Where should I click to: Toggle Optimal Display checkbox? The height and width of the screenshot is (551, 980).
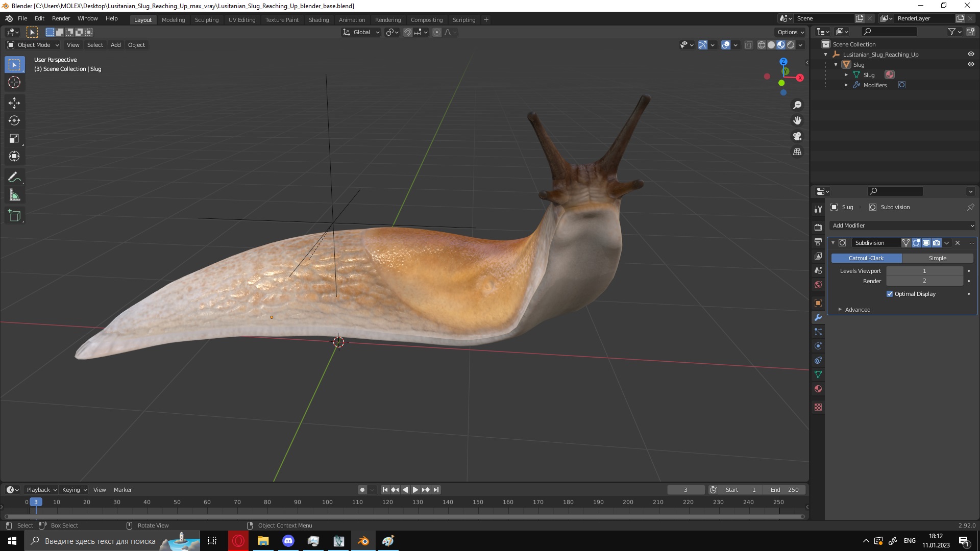click(890, 294)
